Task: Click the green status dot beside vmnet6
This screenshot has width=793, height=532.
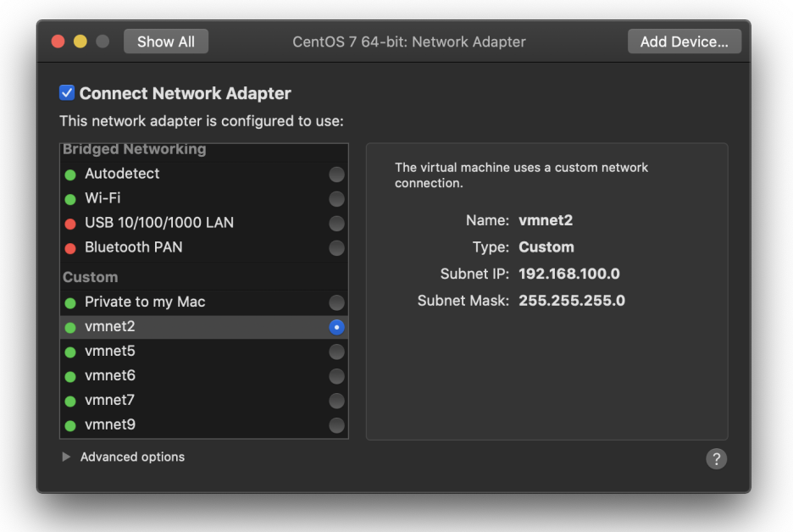Action: 70,377
